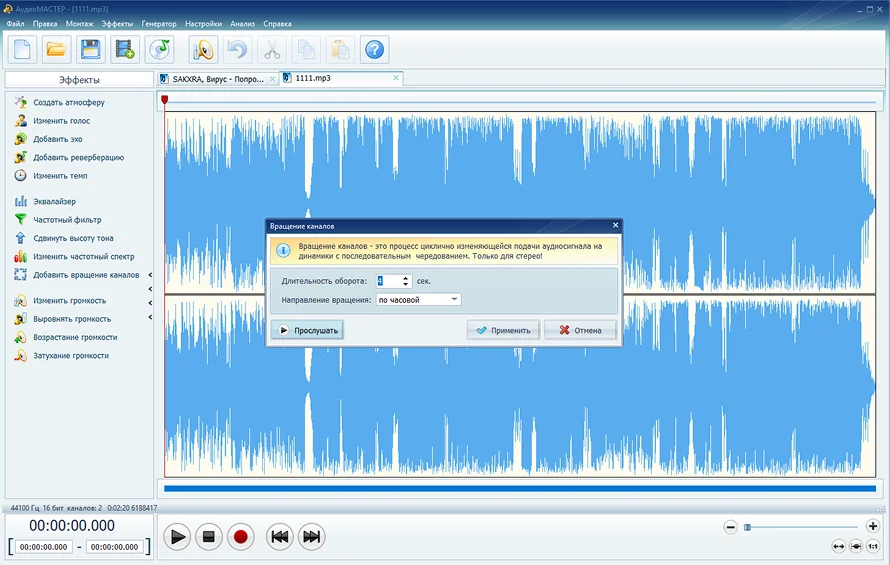Viewport: 890px width, 565px height.
Task: Open the rotation direction dropdown «по часовой»
Action: click(x=418, y=299)
